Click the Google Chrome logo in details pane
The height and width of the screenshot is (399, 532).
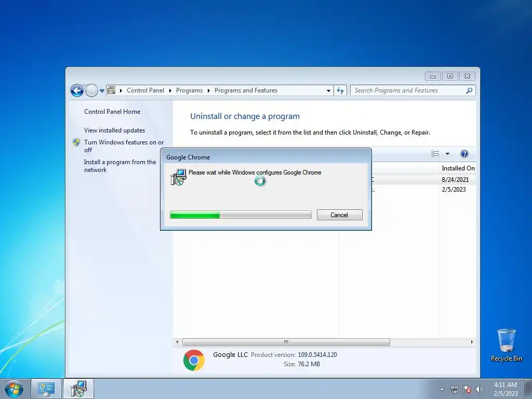(x=194, y=360)
